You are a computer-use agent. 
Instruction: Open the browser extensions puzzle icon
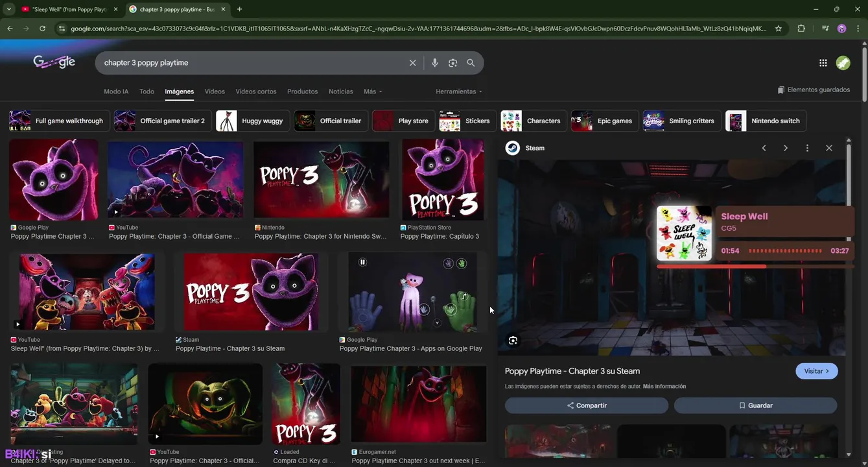(x=801, y=29)
